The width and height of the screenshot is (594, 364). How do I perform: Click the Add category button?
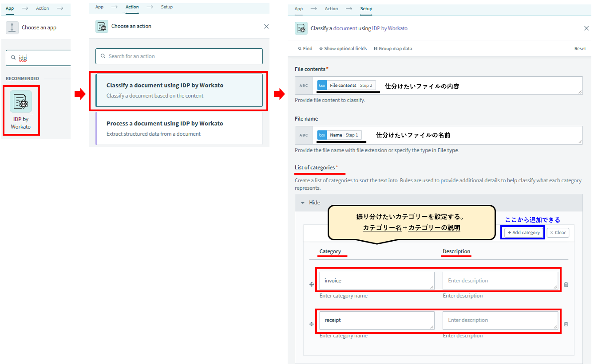click(523, 232)
